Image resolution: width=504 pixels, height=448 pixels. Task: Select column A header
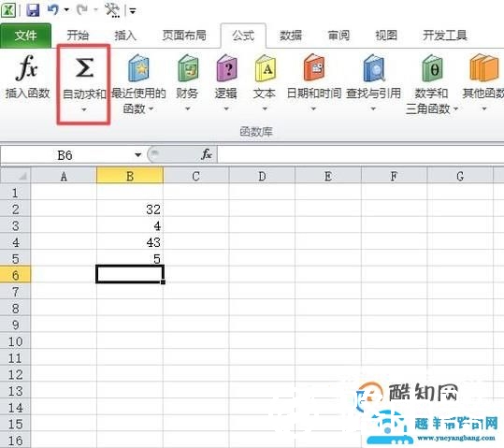[64, 176]
